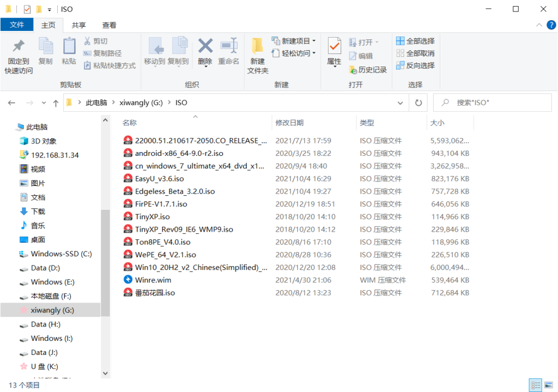Click Select none (全部取消)

pyautogui.click(x=415, y=53)
